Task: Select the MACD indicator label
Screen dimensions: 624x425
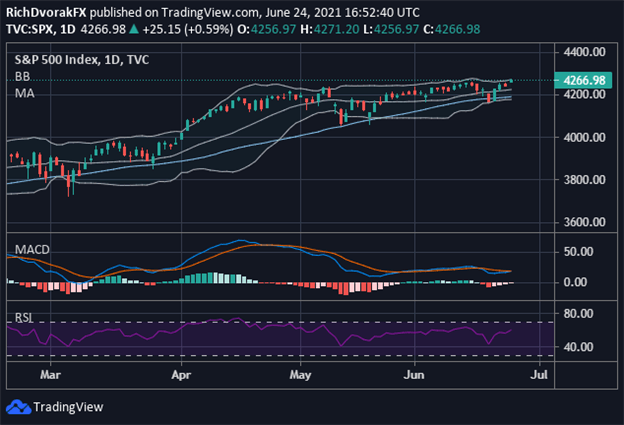Action: (x=32, y=250)
